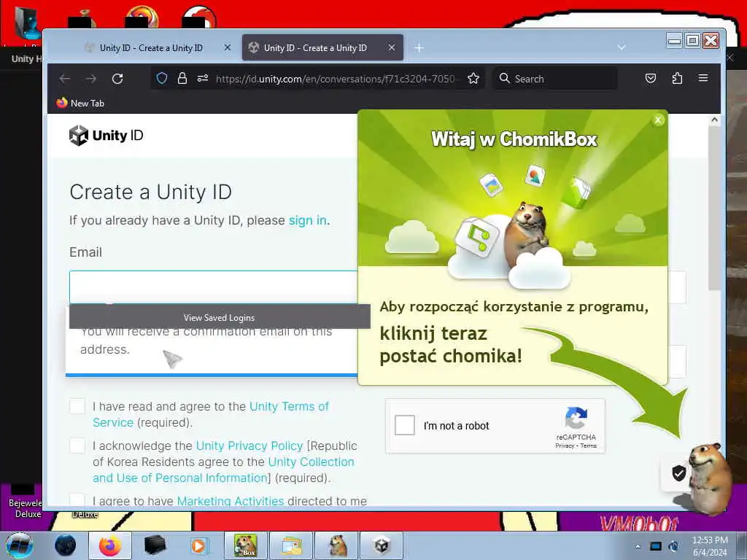Bookmark this page with the star icon
This screenshot has width=747, height=560.
(473, 78)
